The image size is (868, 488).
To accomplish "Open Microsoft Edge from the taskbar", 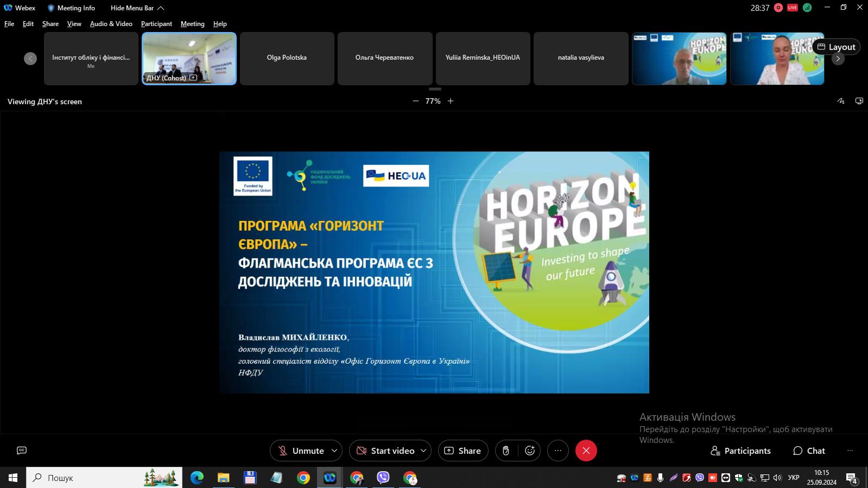I will (197, 478).
